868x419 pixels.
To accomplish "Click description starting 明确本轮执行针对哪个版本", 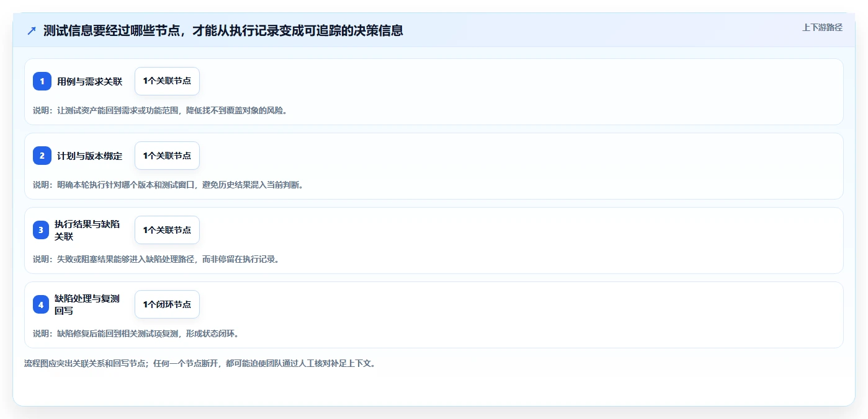I will pyautogui.click(x=168, y=185).
